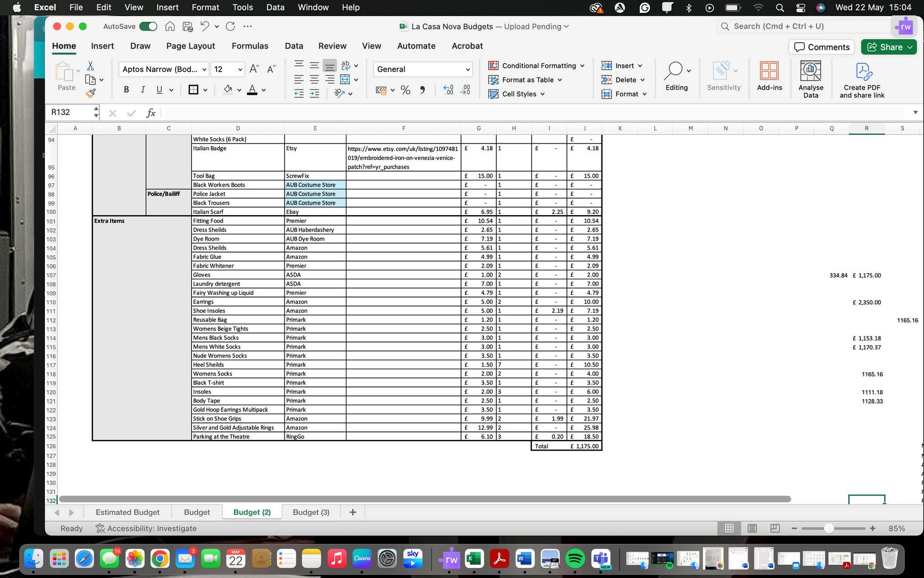Add a new sheet with plus button
Screen dimensions: 924x578
[x=352, y=512]
